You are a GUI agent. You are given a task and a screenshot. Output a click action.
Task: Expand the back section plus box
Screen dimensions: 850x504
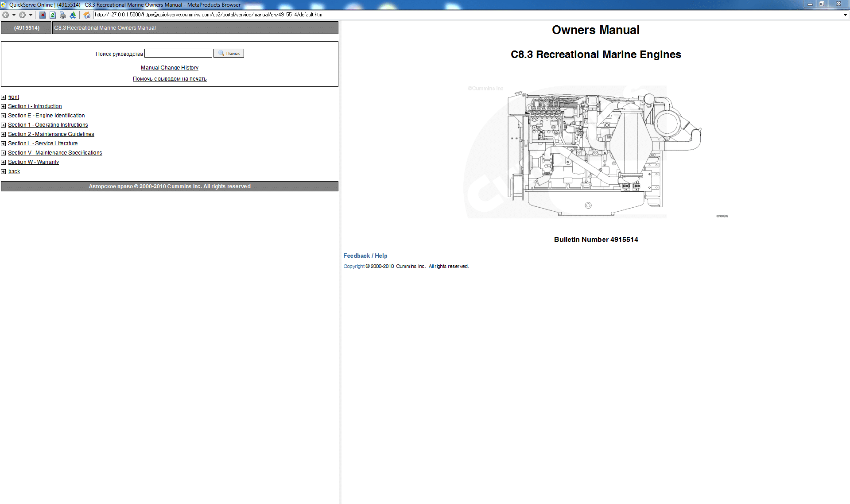tap(4, 171)
